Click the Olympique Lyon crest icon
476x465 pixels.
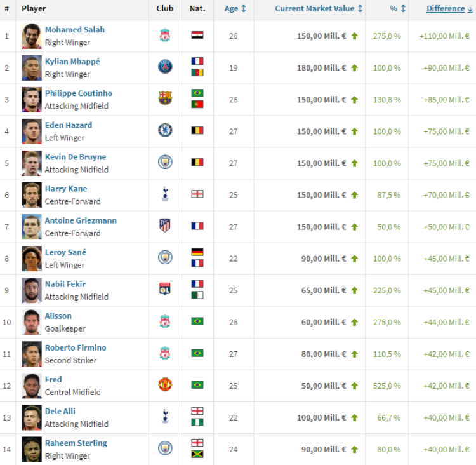tap(165, 289)
